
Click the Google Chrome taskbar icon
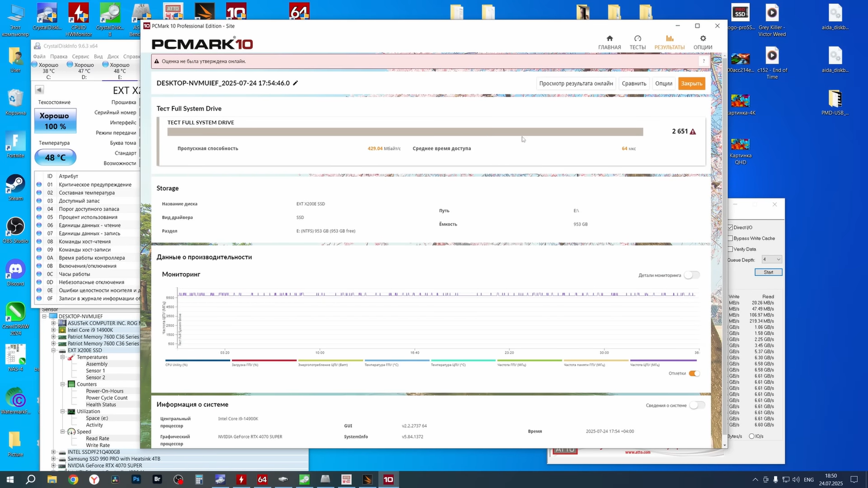click(x=73, y=479)
